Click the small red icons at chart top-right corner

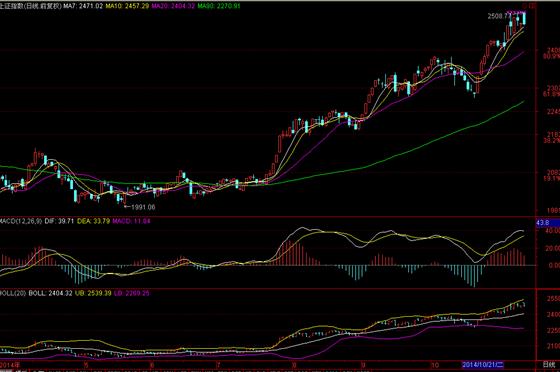point(529,5)
